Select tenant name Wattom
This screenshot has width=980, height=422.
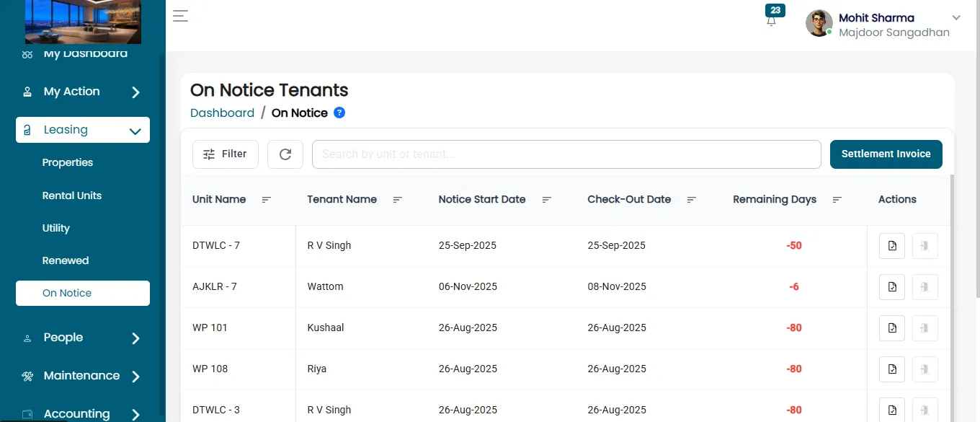pos(326,286)
